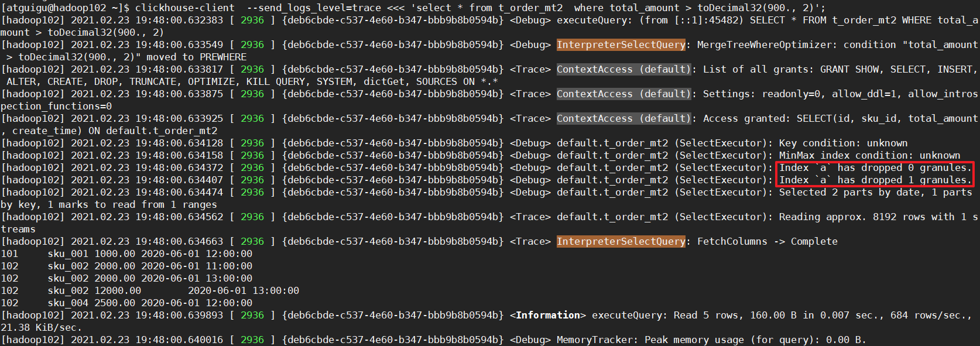This screenshot has width=980, height=346.
Task: Click the '[atguigu@hadoop102 ~]$' shell prompt
Action: pos(65,8)
